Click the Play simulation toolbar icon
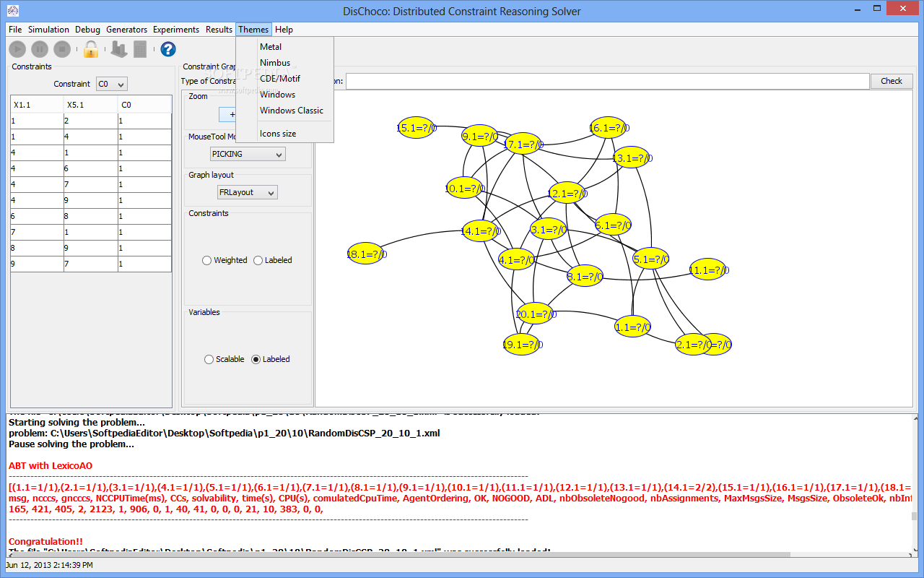This screenshot has height=578, width=924. click(17, 49)
